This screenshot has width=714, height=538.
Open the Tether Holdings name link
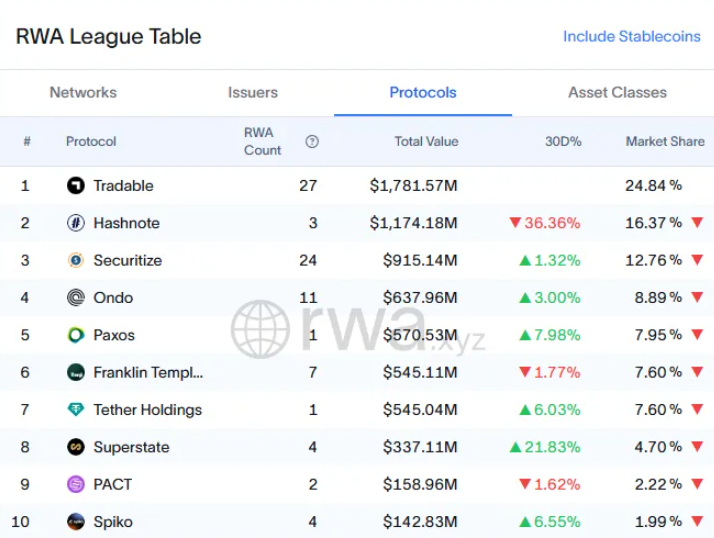[148, 410]
